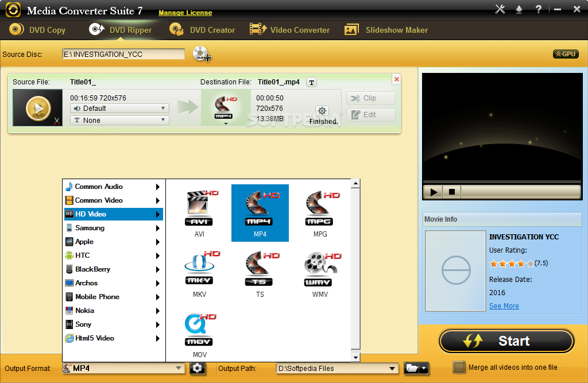Rename destination file with T icon
588x383 pixels.
[312, 82]
